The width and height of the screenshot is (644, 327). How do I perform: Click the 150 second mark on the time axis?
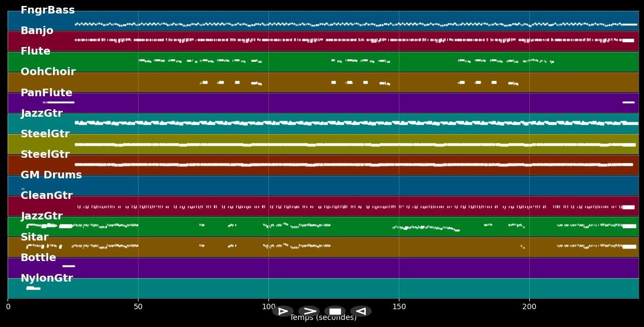click(x=399, y=306)
